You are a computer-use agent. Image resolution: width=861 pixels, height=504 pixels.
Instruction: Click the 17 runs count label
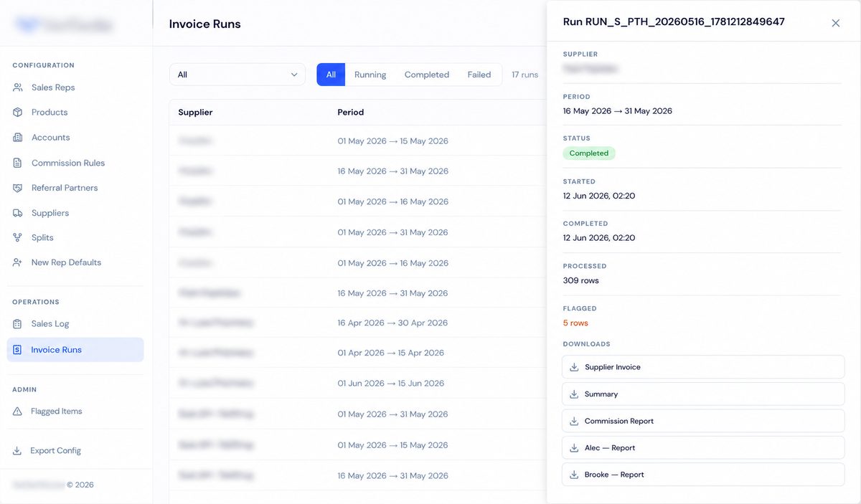click(x=524, y=75)
